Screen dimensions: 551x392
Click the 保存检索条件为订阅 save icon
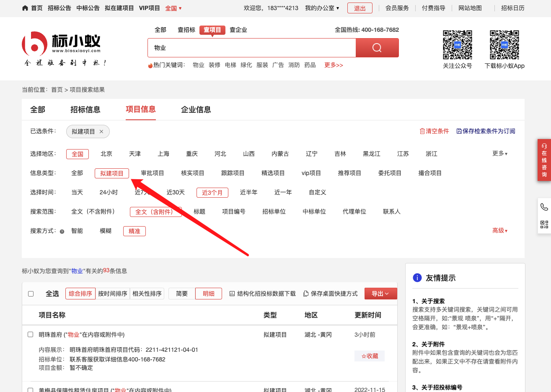click(459, 131)
